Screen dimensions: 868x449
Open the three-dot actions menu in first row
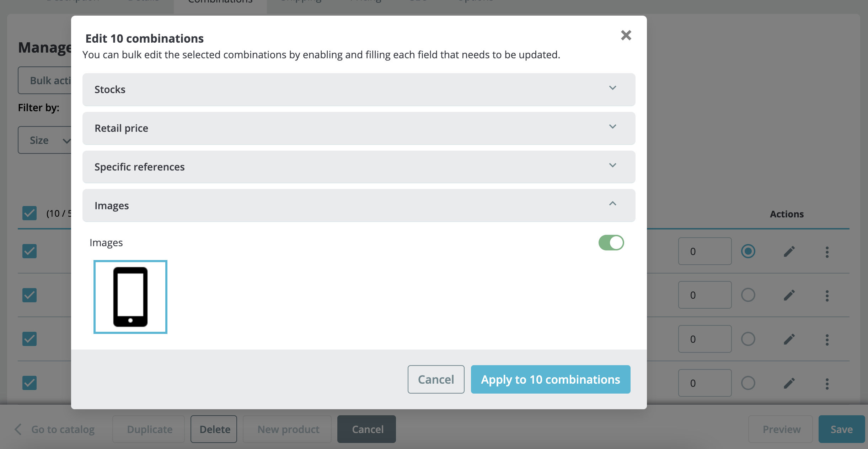click(827, 252)
